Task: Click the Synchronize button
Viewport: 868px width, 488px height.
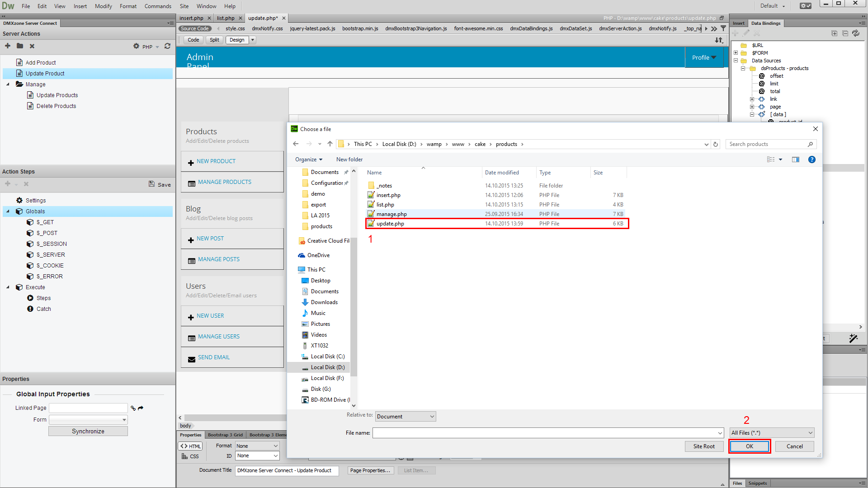Action: 88,432
